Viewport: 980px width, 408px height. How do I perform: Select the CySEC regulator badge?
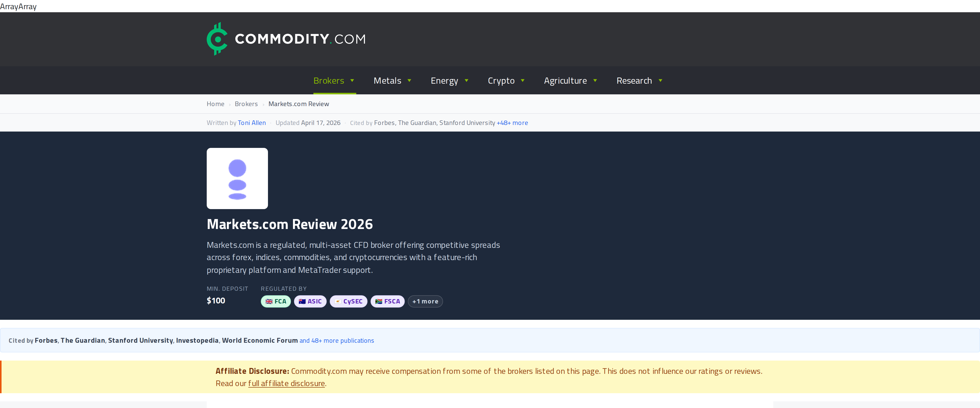348,301
